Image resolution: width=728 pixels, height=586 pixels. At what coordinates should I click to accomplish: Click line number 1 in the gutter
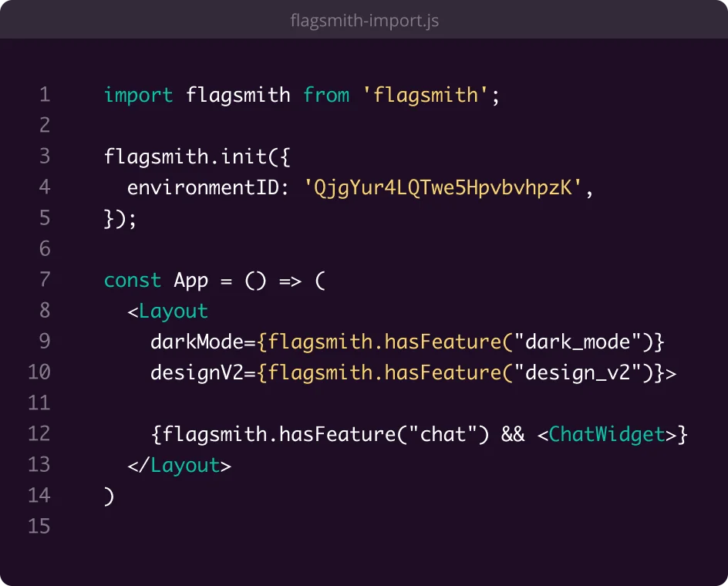[45, 95]
